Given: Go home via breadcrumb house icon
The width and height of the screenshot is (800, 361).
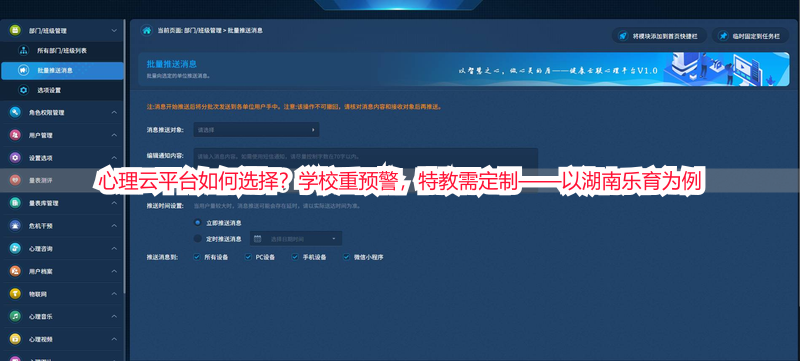Looking at the screenshot, I should (x=147, y=31).
